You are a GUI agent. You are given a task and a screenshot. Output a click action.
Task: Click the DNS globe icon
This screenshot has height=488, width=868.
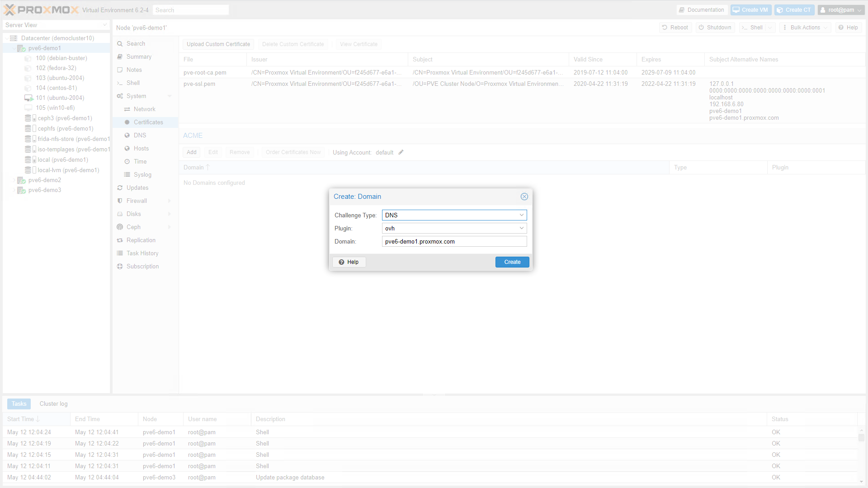(x=127, y=136)
